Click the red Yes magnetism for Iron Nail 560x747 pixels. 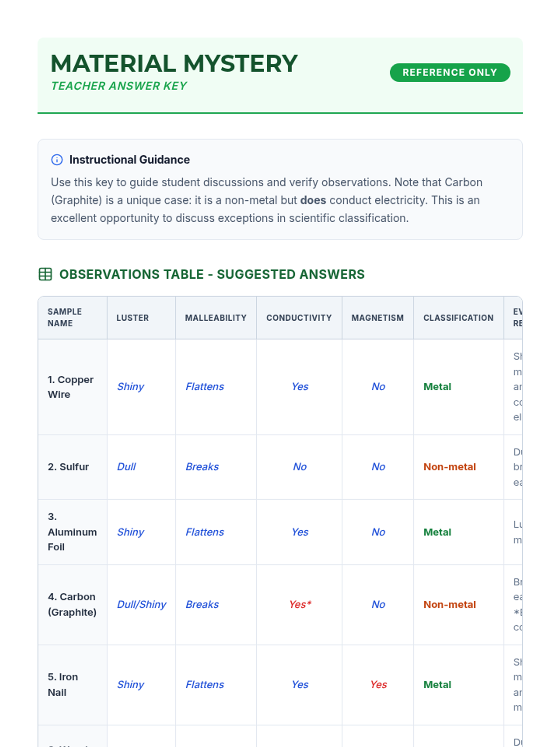(x=378, y=684)
